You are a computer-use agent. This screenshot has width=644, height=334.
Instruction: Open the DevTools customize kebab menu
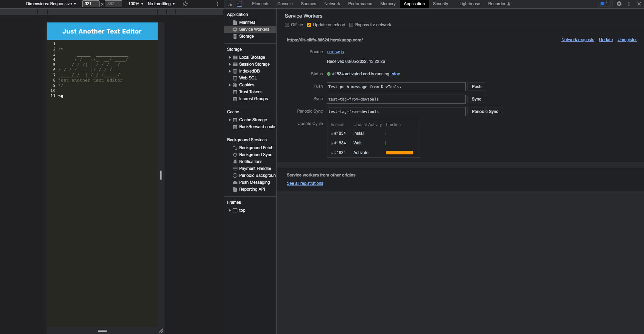pyautogui.click(x=629, y=4)
